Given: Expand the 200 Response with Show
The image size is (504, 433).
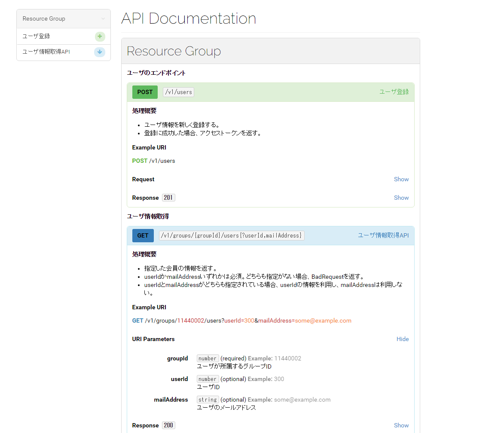Looking at the screenshot, I should [401, 425].
